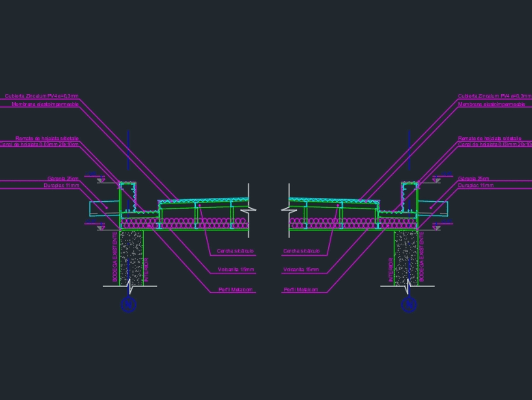The height and width of the screenshot is (400, 532).
Task: Click 'INTERIOR' vertical text in left detail
Action: pos(146,270)
